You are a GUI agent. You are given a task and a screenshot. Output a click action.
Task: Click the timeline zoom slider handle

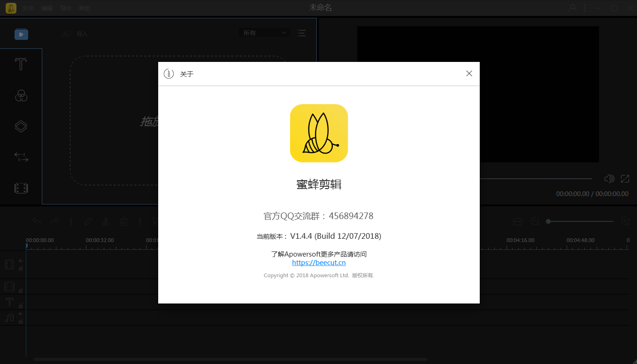(548, 221)
